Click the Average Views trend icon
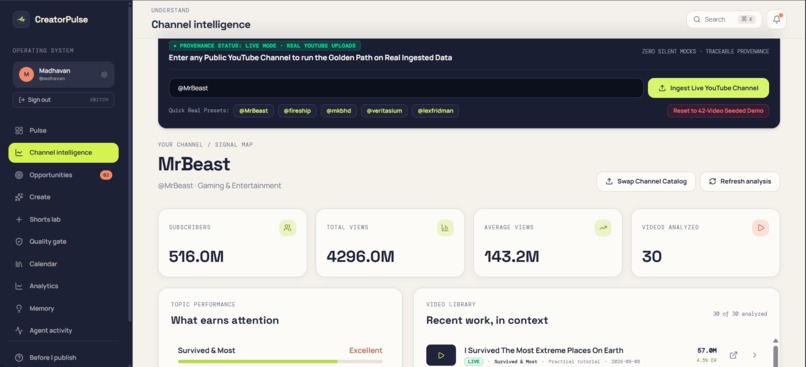 click(x=603, y=228)
